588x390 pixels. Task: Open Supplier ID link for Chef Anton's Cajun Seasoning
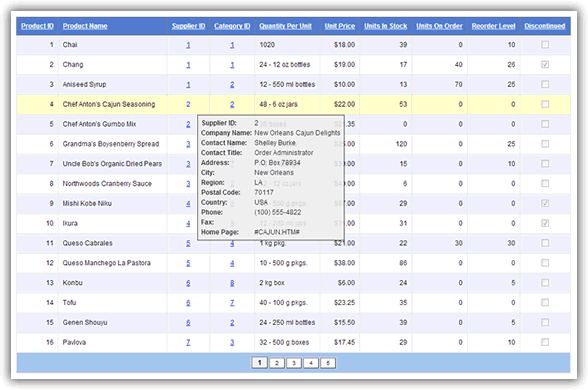coord(188,104)
